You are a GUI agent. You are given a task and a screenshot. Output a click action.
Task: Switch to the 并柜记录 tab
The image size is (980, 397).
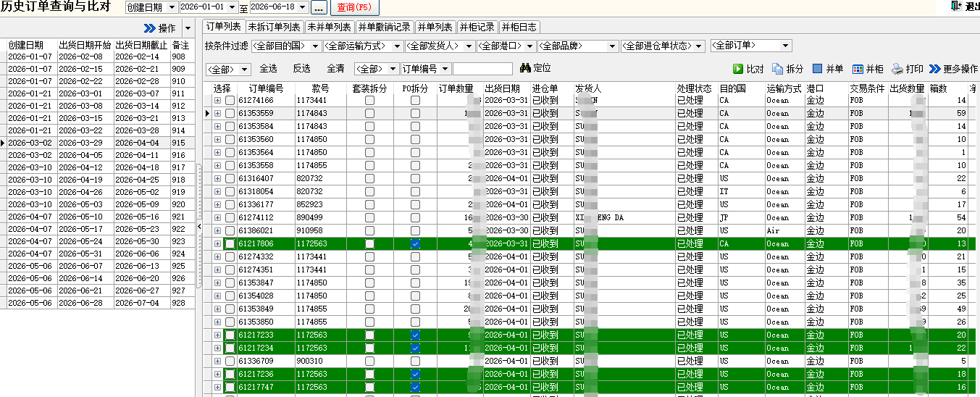point(477,27)
